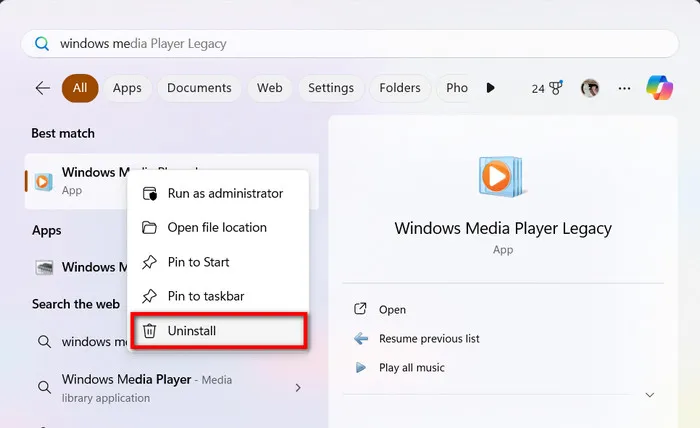The image size is (700, 428).
Task: Click the large Windows Media Player Legacy icon
Action: tap(502, 177)
